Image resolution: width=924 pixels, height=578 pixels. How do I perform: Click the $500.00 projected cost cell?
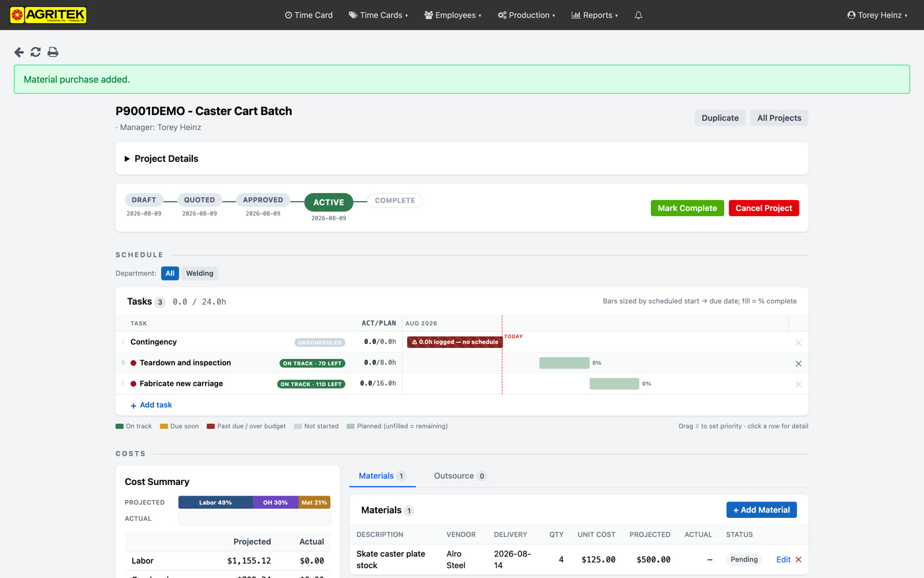pyautogui.click(x=653, y=560)
